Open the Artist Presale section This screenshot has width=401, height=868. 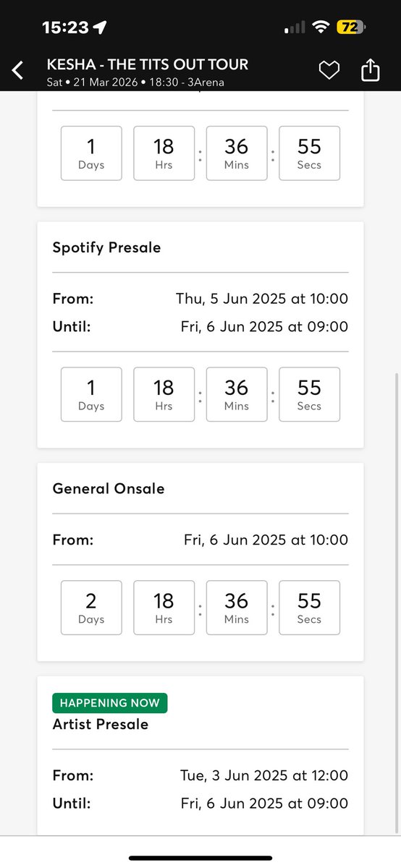101,724
